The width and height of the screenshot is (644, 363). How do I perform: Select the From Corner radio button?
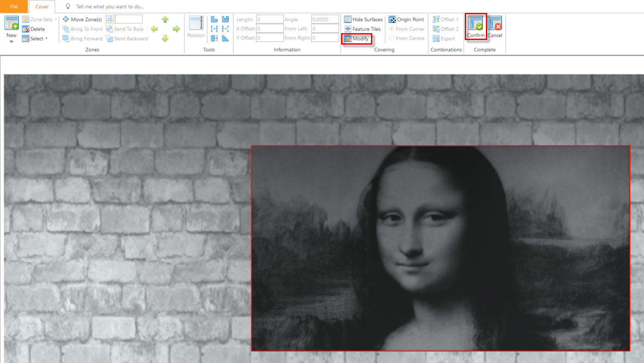pyautogui.click(x=392, y=29)
